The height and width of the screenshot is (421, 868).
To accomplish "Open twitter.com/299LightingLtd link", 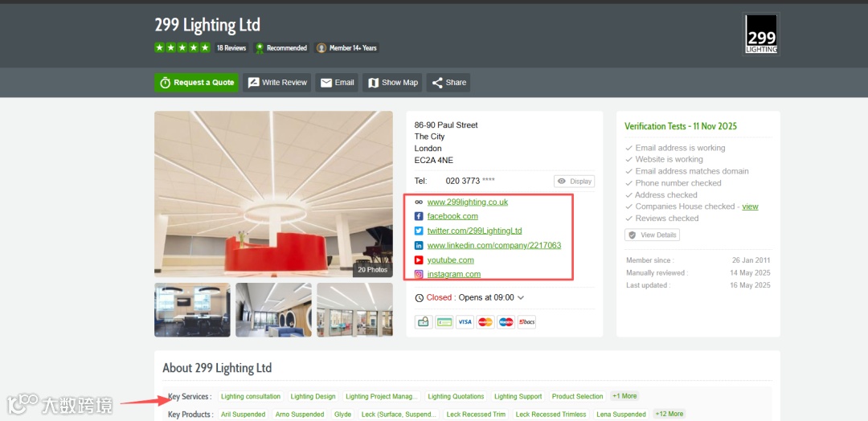I will click(x=474, y=231).
